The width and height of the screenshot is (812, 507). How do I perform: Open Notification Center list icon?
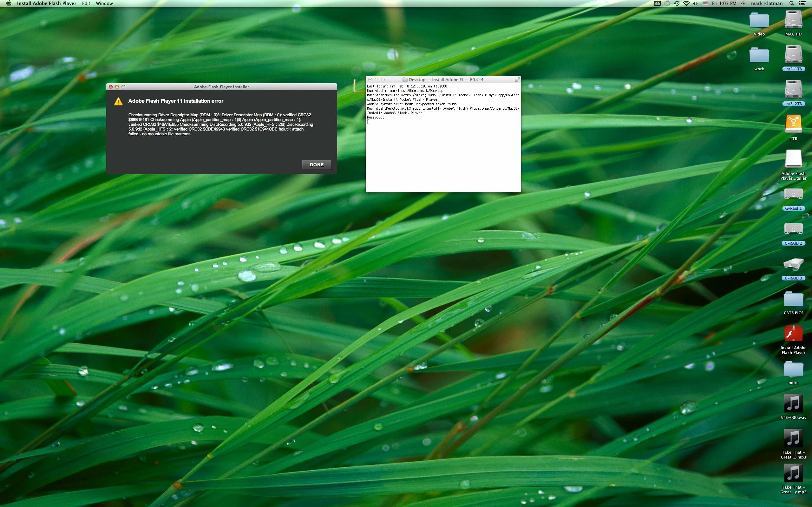802,3
